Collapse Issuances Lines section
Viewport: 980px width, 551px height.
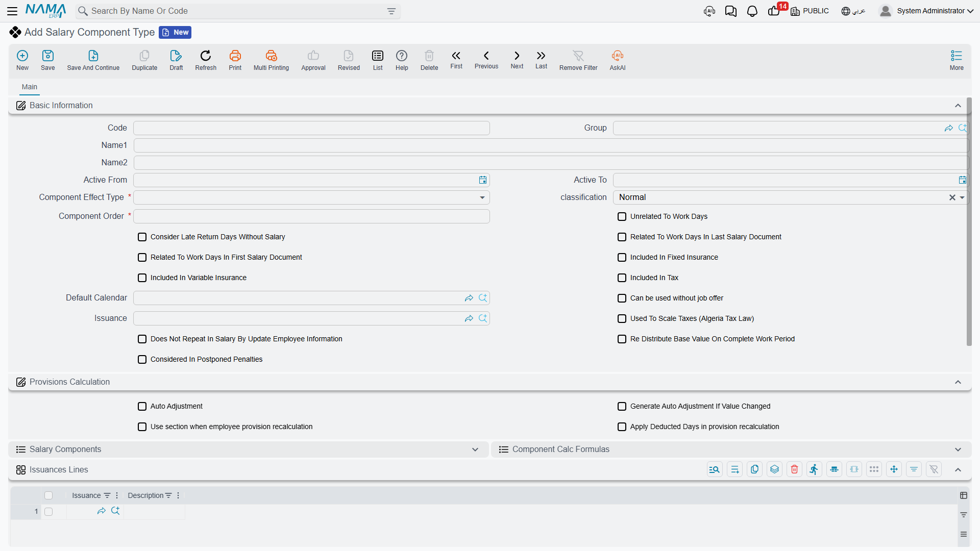click(x=958, y=470)
